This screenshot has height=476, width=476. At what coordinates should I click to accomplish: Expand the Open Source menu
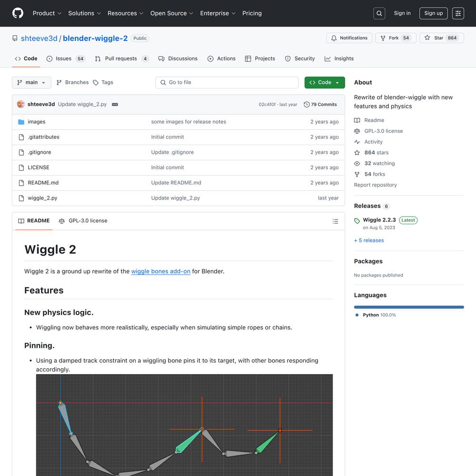coord(172,13)
